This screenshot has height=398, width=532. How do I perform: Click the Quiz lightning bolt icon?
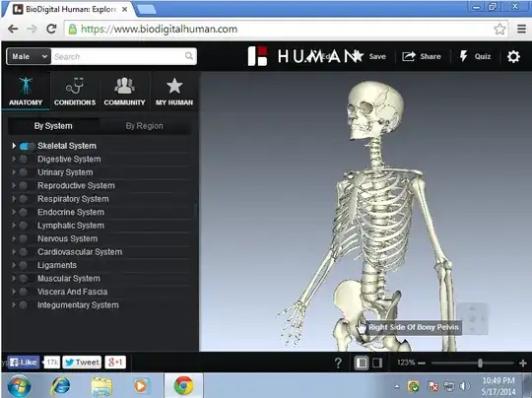(x=463, y=56)
